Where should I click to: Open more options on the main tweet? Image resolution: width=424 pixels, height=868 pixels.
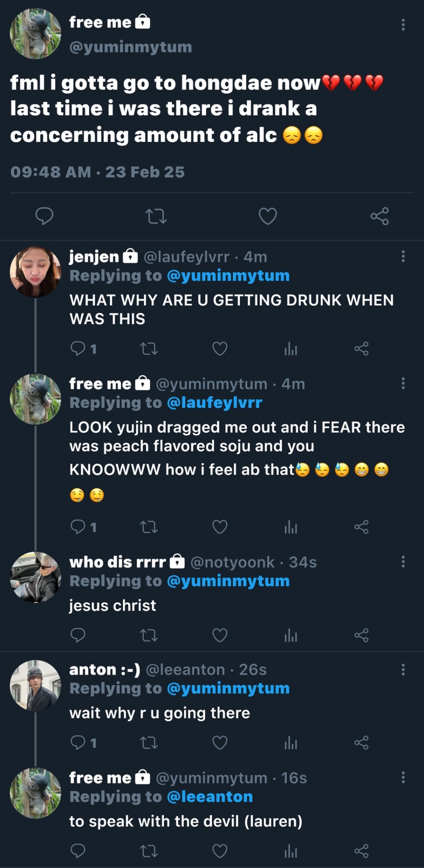403,24
